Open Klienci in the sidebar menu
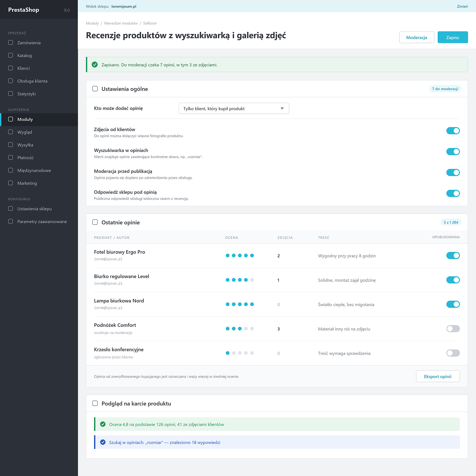 [39, 68]
